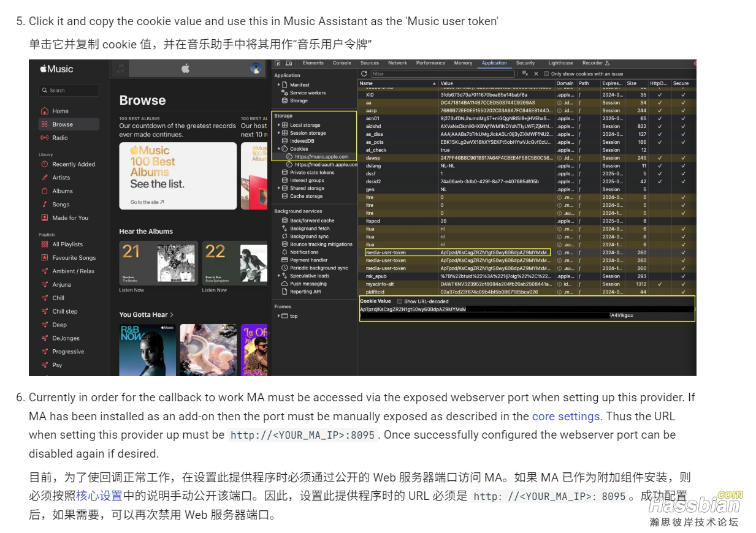756x533 pixels.
Task: Click the 'core settings' link
Action: point(566,416)
